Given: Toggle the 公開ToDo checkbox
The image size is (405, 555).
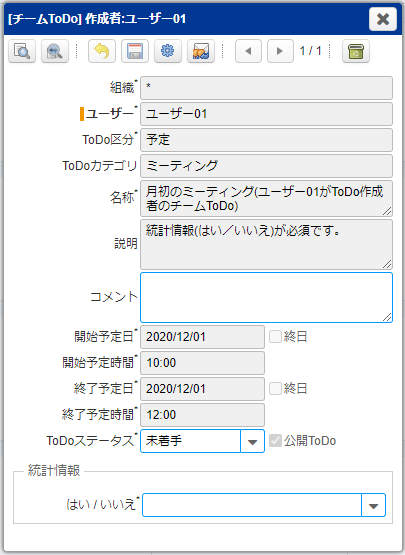Looking at the screenshot, I should 275,441.
